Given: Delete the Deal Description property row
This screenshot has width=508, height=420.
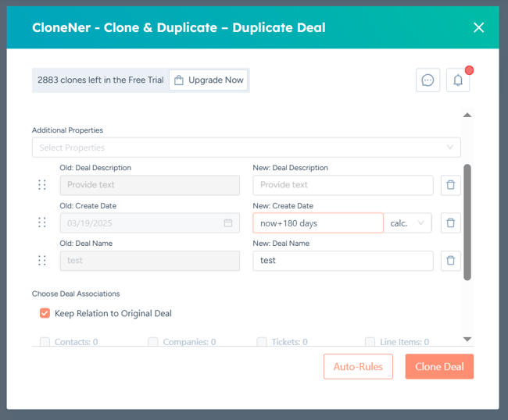Looking at the screenshot, I should tap(450, 185).
